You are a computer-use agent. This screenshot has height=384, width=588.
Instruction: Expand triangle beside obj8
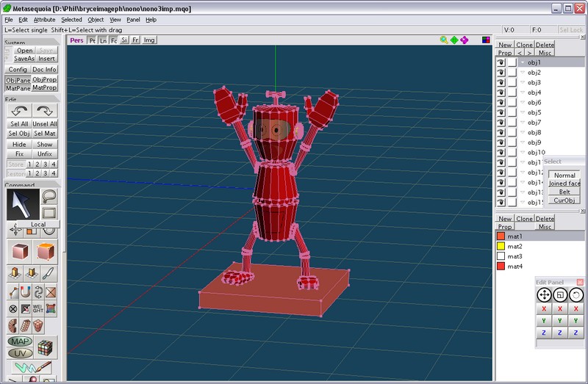tap(523, 132)
